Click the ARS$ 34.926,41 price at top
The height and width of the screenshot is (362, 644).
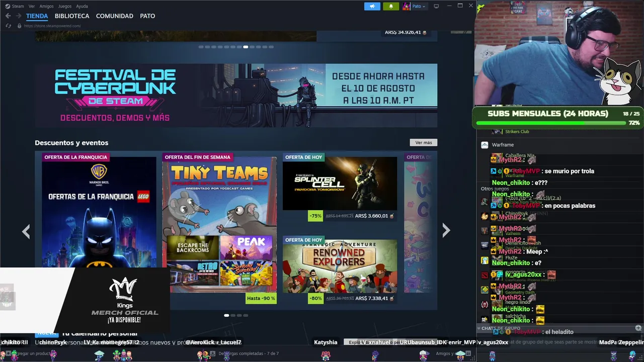[403, 32]
